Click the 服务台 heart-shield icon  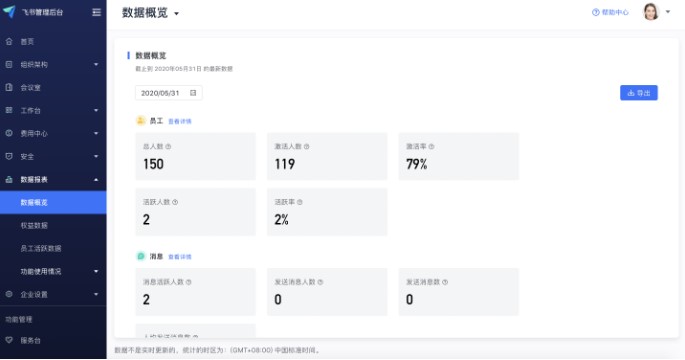click(x=9, y=340)
